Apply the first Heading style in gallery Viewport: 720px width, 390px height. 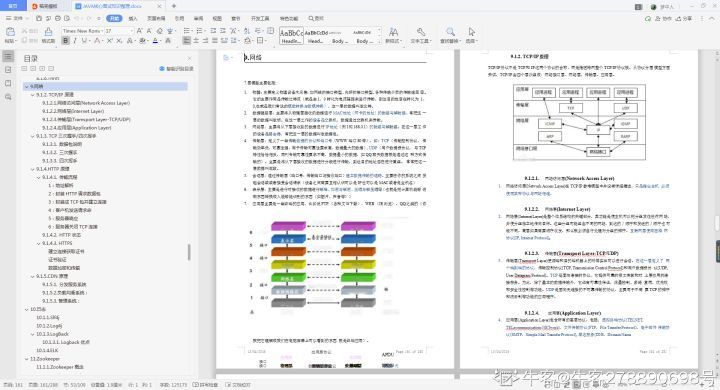tap(292, 36)
